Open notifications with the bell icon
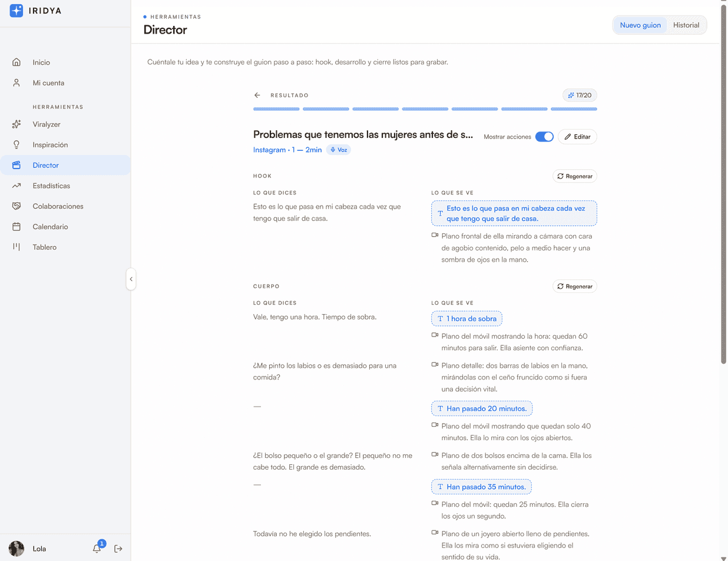 [97, 549]
